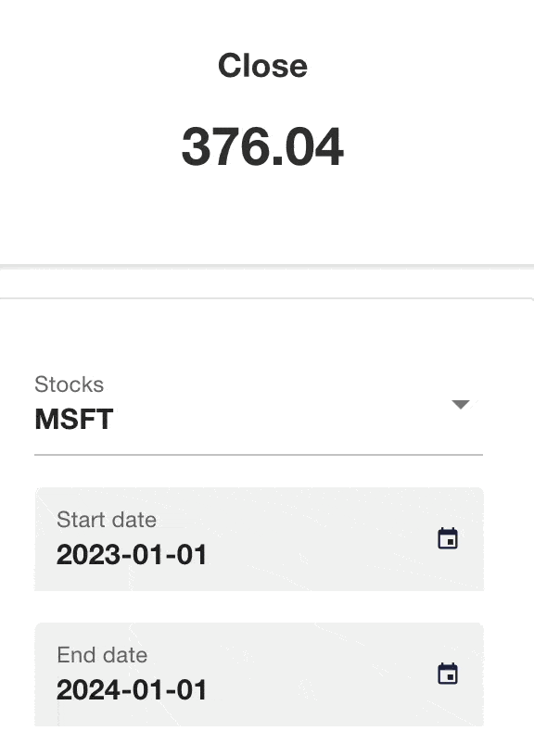Image resolution: width=534 pixels, height=756 pixels.
Task: Focus the End date 2024-01-01 value
Action: (x=132, y=689)
